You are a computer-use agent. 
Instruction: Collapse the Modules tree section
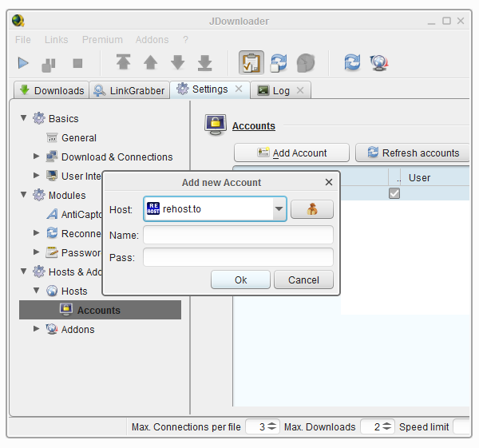[x=23, y=194]
